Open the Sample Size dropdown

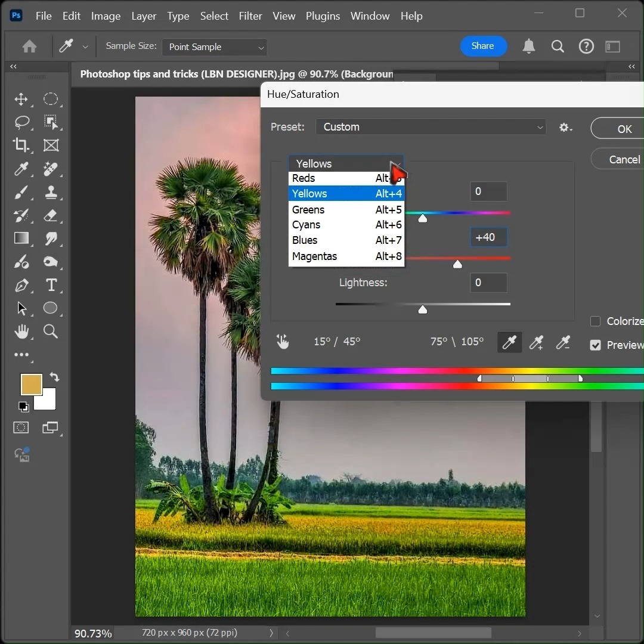pos(215,47)
